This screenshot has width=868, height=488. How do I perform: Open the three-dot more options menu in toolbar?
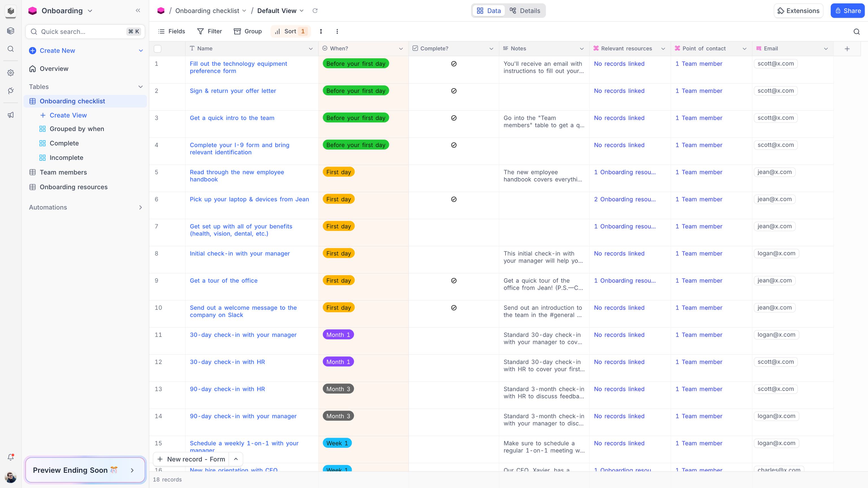click(x=337, y=31)
